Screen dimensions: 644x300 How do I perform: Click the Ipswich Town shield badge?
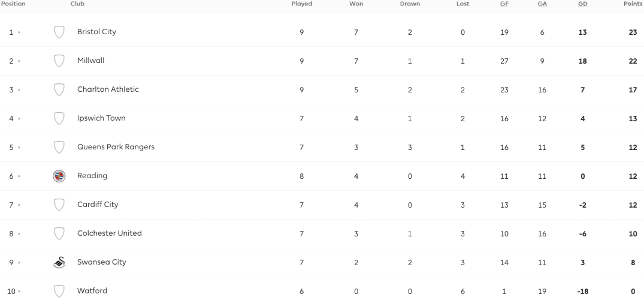click(59, 119)
